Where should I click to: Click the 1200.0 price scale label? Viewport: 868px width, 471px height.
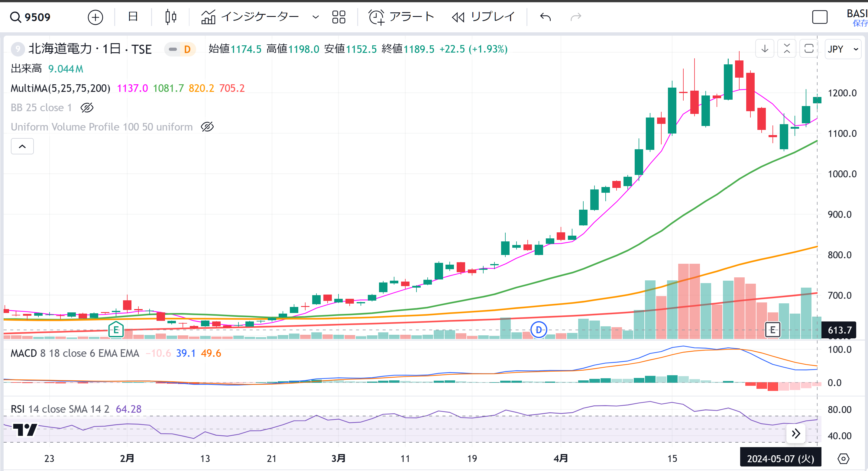(842, 93)
